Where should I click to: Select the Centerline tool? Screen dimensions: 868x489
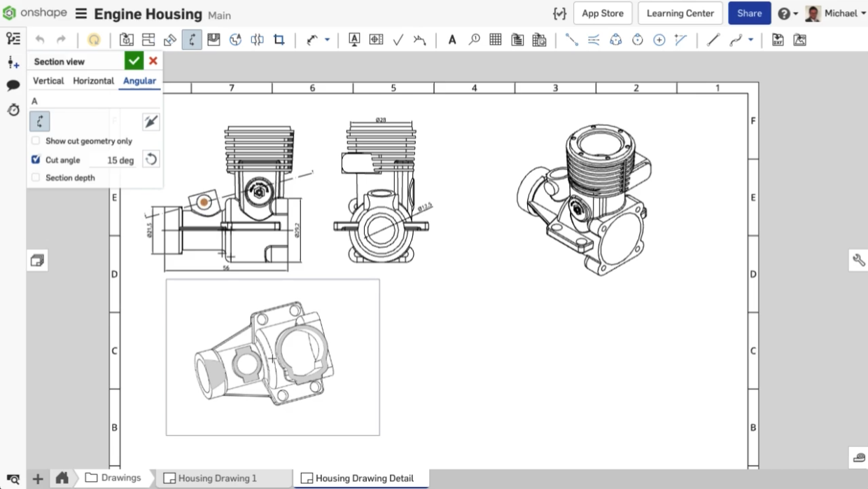[x=572, y=40]
